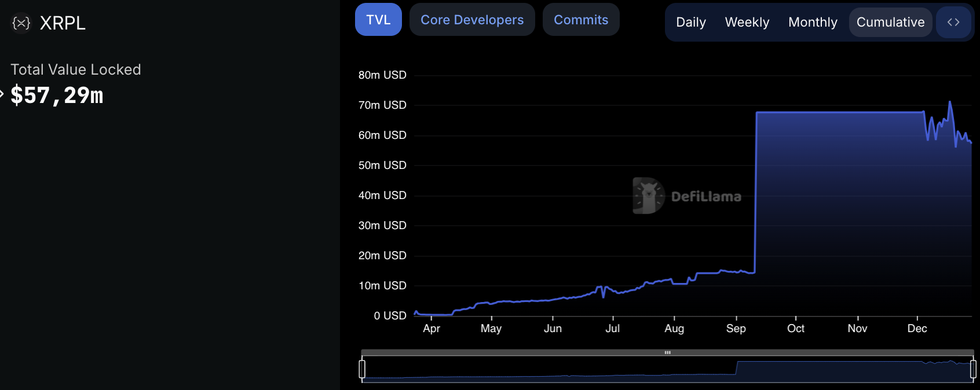
Task: Click the right range slider handle
Action: tap(973, 369)
